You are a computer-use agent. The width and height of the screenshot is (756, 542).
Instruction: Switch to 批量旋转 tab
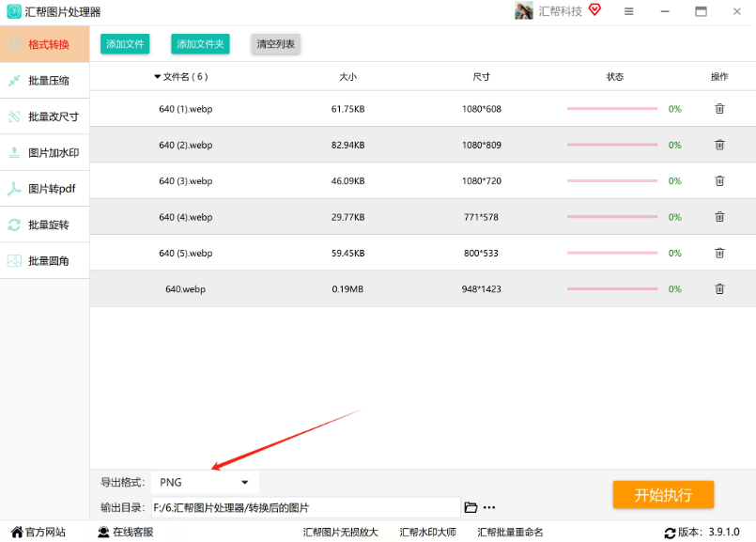coord(44,225)
